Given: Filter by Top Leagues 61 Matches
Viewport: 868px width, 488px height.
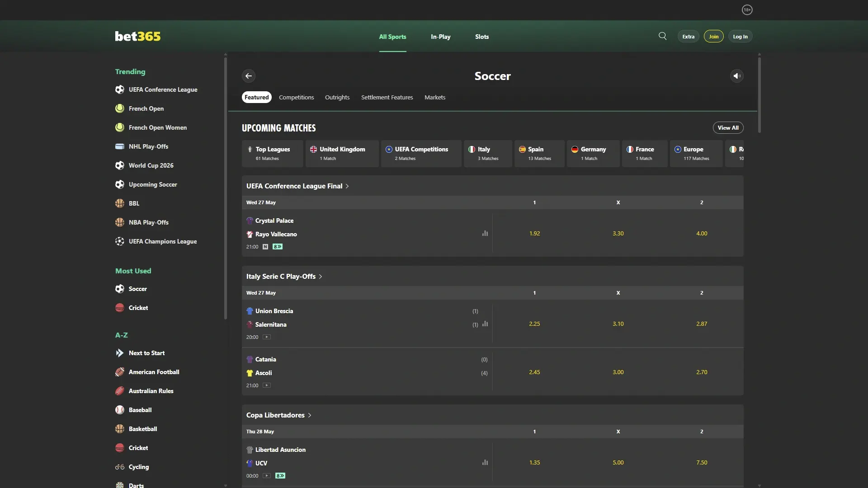Looking at the screenshot, I should [272, 154].
